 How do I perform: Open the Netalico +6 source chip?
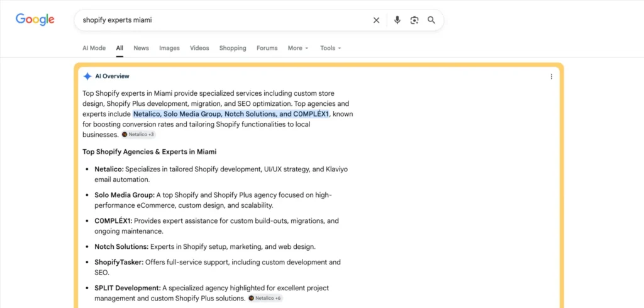[265, 298]
